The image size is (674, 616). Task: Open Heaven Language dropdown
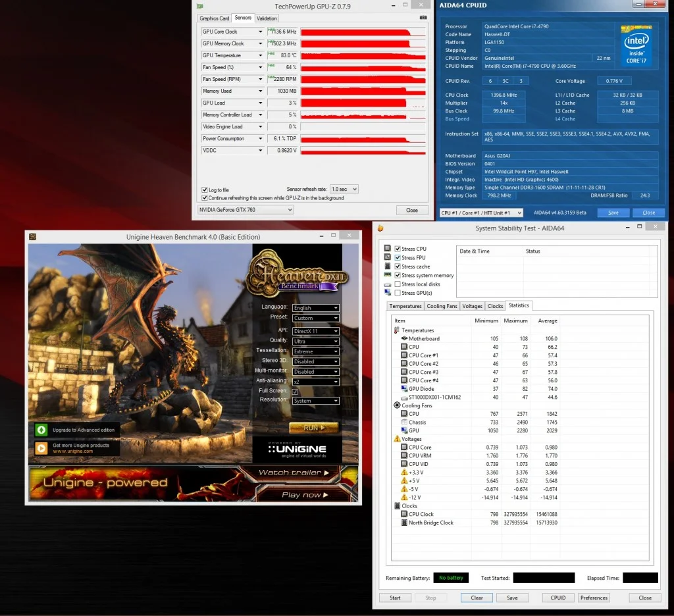[316, 308]
